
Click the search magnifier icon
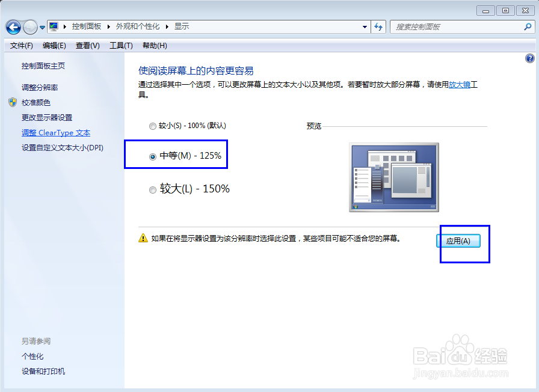[x=526, y=27]
